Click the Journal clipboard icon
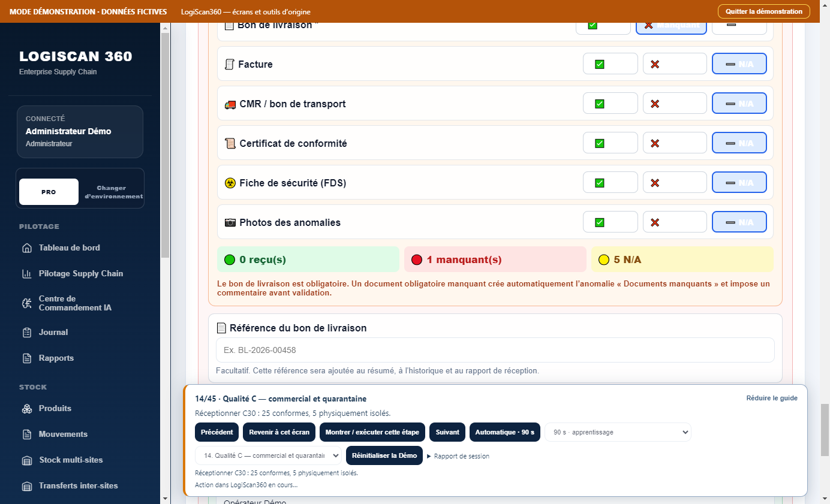The height and width of the screenshot is (504, 830). click(x=26, y=333)
